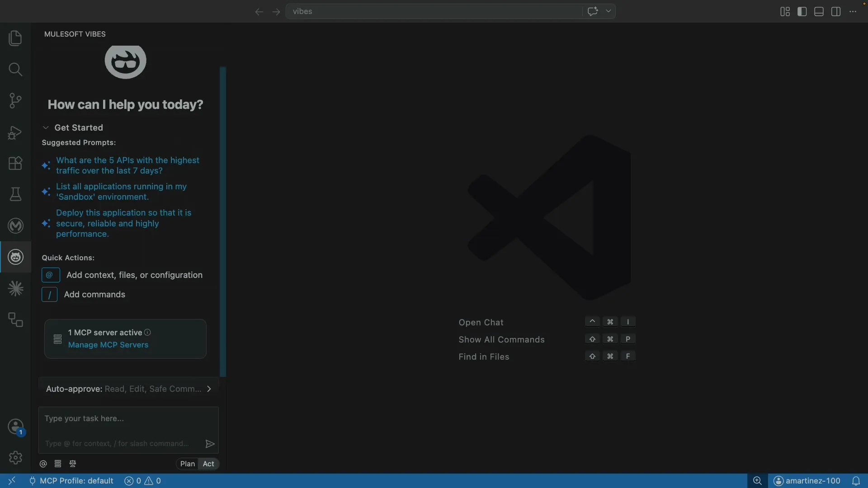Open the Run and Debug view
The image size is (868, 488).
(x=15, y=132)
